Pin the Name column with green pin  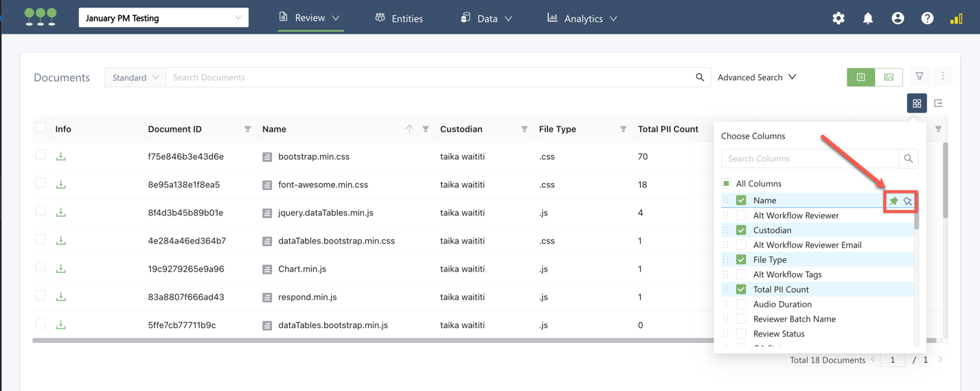click(893, 201)
